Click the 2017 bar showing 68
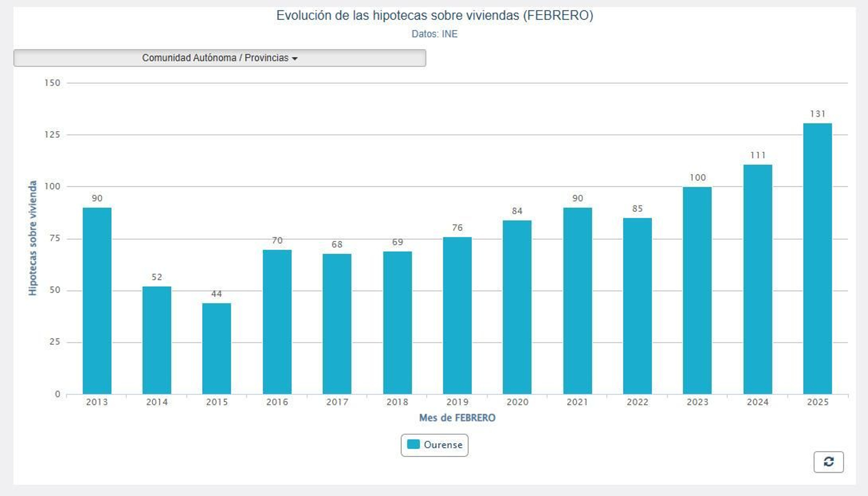Screen dimensions: 868x496 [337, 324]
